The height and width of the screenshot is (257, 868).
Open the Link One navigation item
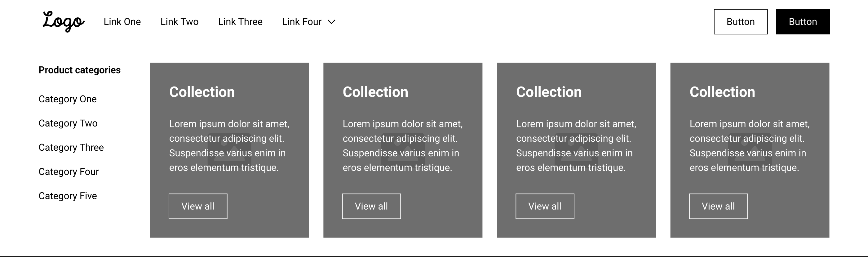122,22
